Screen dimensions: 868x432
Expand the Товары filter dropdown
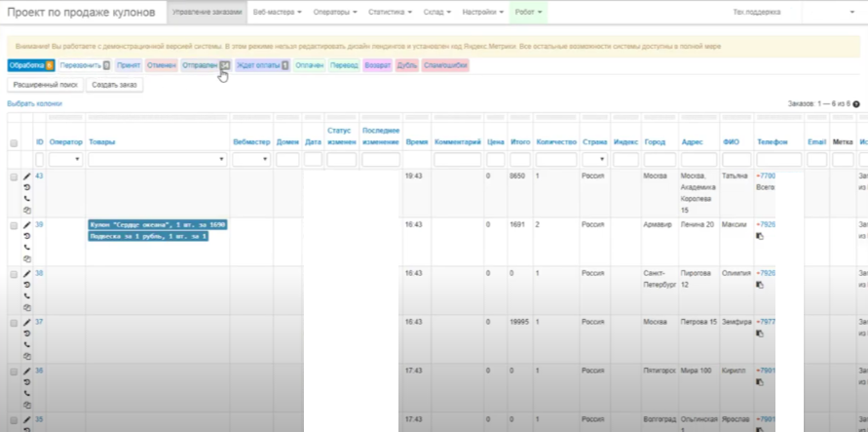click(157, 159)
